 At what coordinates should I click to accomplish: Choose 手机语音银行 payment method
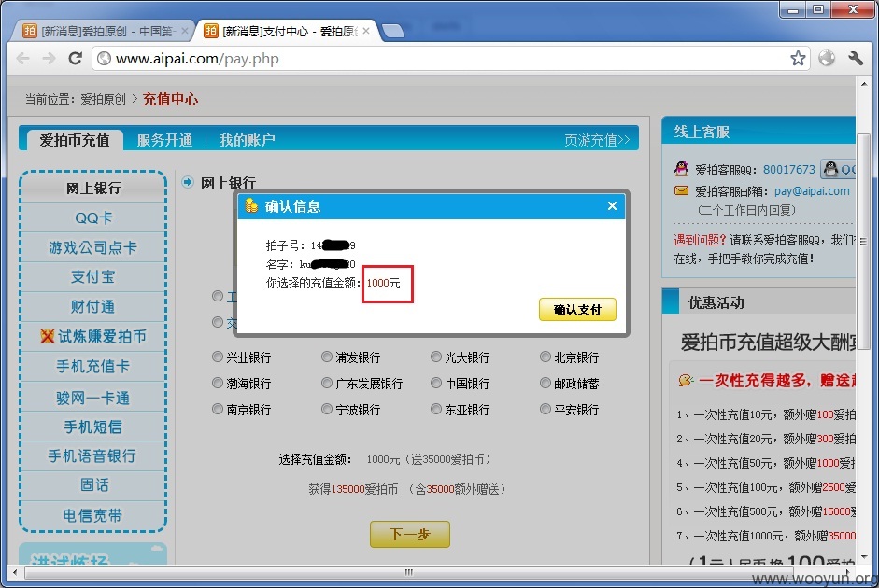(x=93, y=455)
